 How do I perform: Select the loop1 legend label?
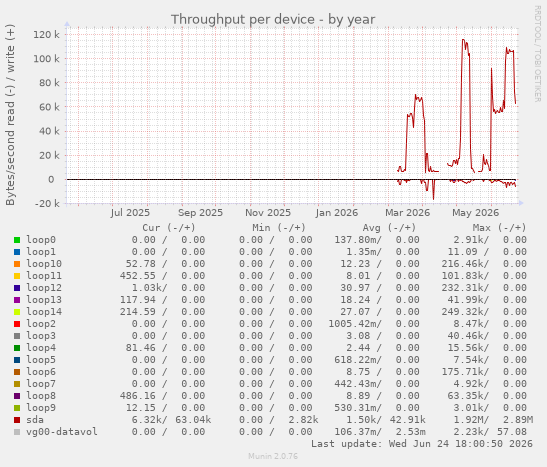pos(41,251)
